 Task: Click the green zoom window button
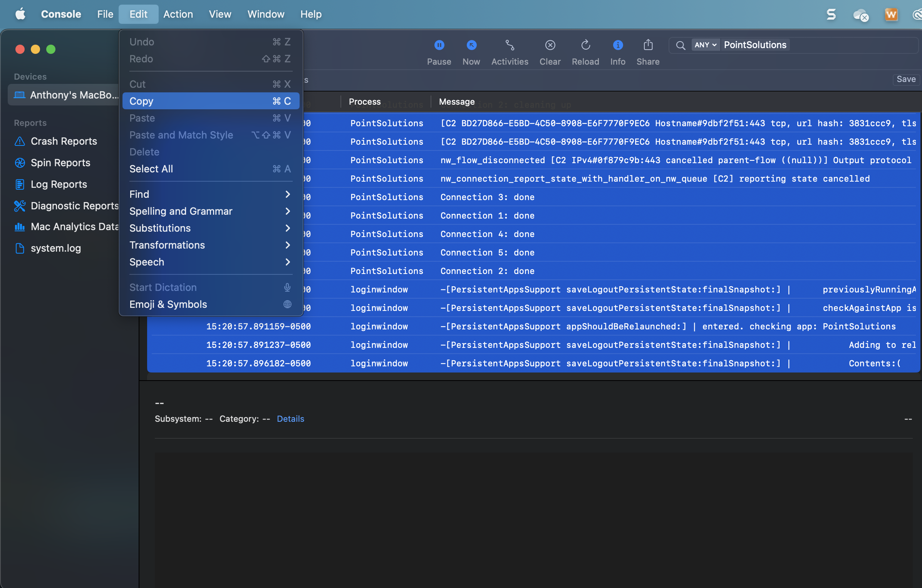(51, 49)
